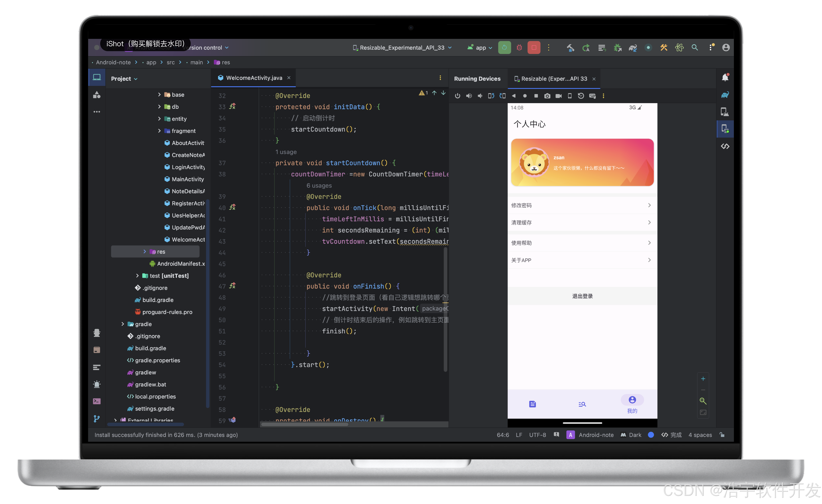Click the editor horizontal scrollbar
822x504 pixels.
(x=304, y=424)
